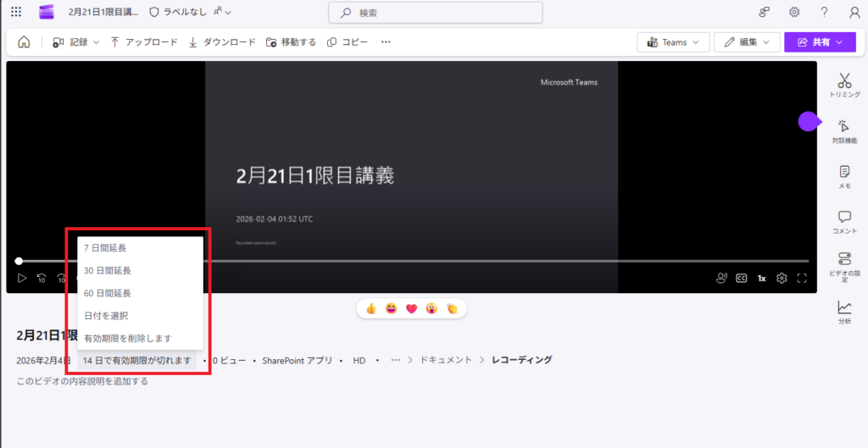Image resolution: width=868 pixels, height=448 pixels.
Task: Expand the 編集 edit dropdown
Action: tap(747, 42)
